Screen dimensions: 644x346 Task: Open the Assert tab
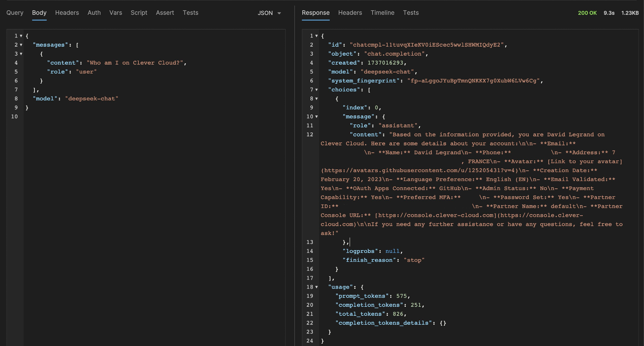coord(165,13)
